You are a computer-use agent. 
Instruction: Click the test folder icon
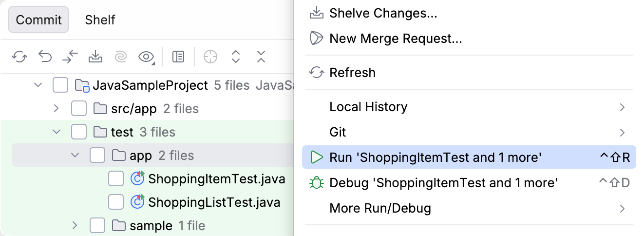pyautogui.click(x=100, y=132)
